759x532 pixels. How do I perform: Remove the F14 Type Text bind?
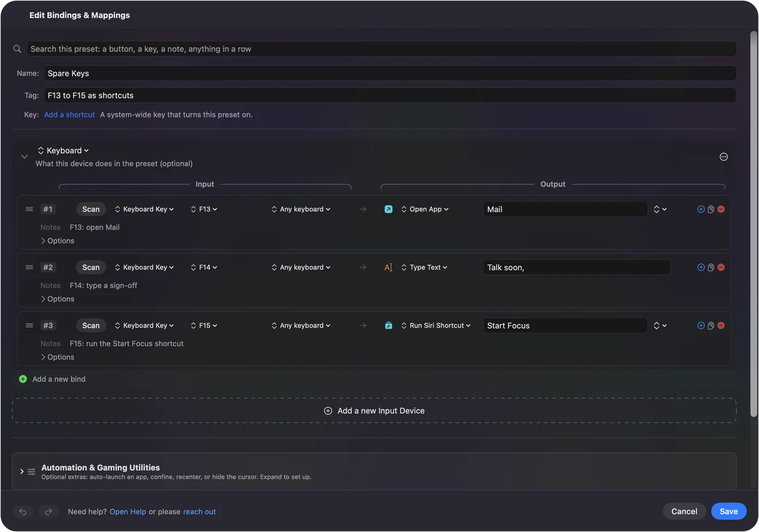721,267
